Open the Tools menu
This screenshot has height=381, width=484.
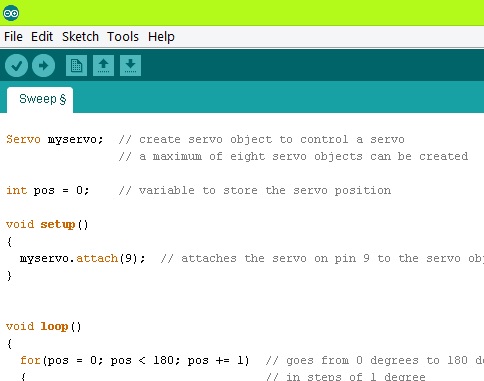[x=123, y=36]
